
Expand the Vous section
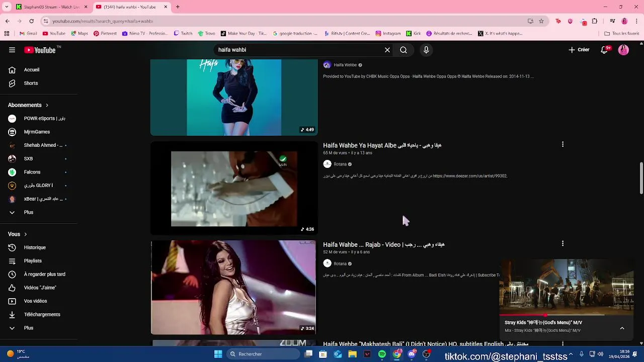18,234
